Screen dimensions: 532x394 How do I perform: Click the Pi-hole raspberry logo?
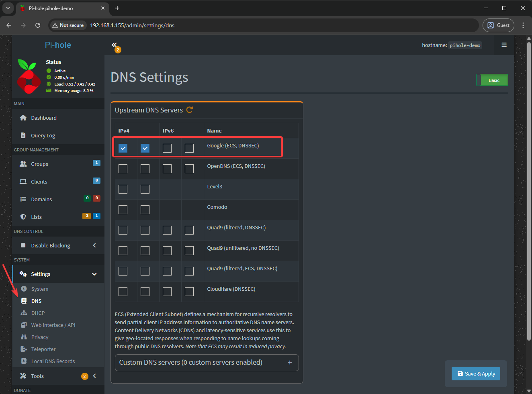(29, 77)
